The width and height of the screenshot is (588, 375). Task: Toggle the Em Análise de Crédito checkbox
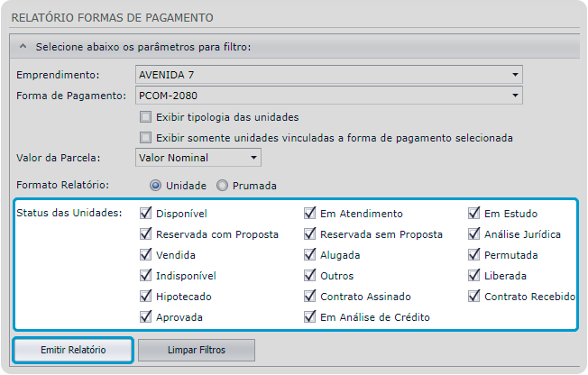[x=310, y=316]
